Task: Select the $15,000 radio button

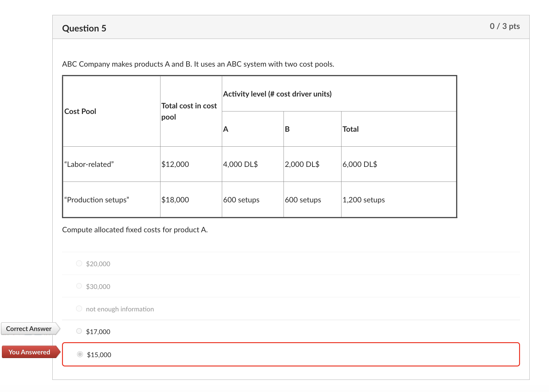Action: (x=80, y=354)
